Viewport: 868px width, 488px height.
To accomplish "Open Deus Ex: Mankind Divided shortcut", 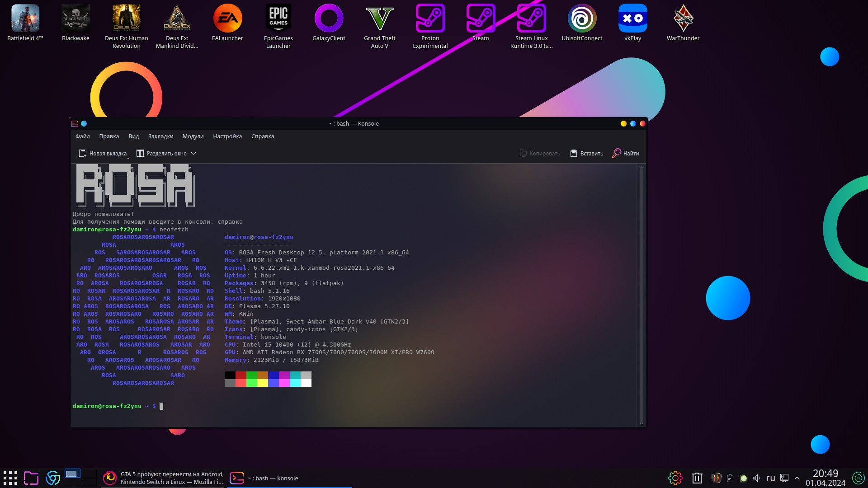I will [177, 26].
